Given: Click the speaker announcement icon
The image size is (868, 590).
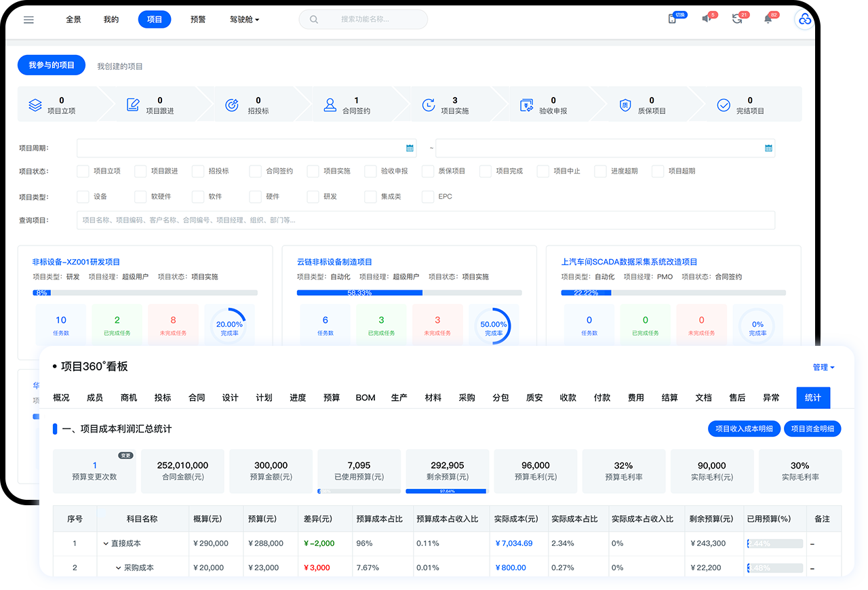Looking at the screenshot, I should tap(706, 19).
